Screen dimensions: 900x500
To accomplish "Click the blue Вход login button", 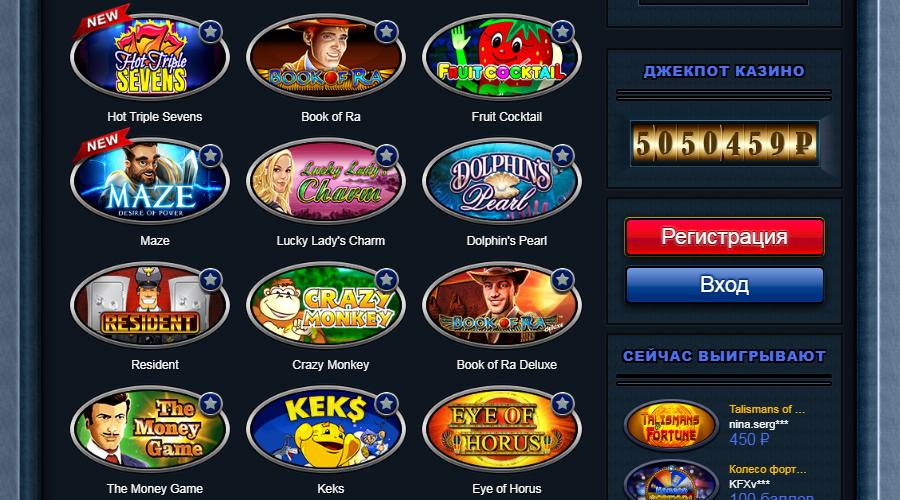I will [x=724, y=285].
